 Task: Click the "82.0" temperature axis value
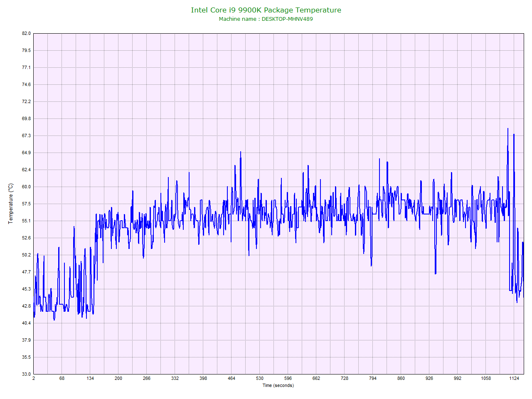tap(26, 33)
